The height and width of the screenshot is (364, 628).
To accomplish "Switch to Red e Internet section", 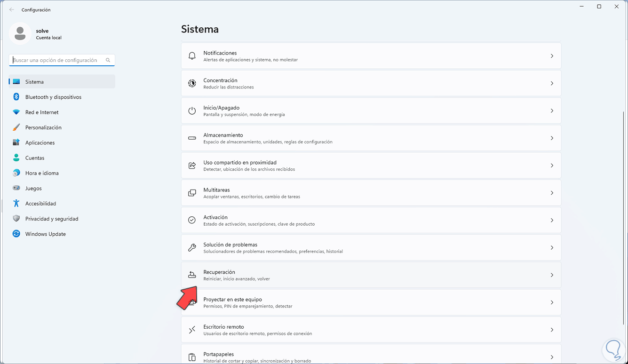I will click(x=42, y=112).
